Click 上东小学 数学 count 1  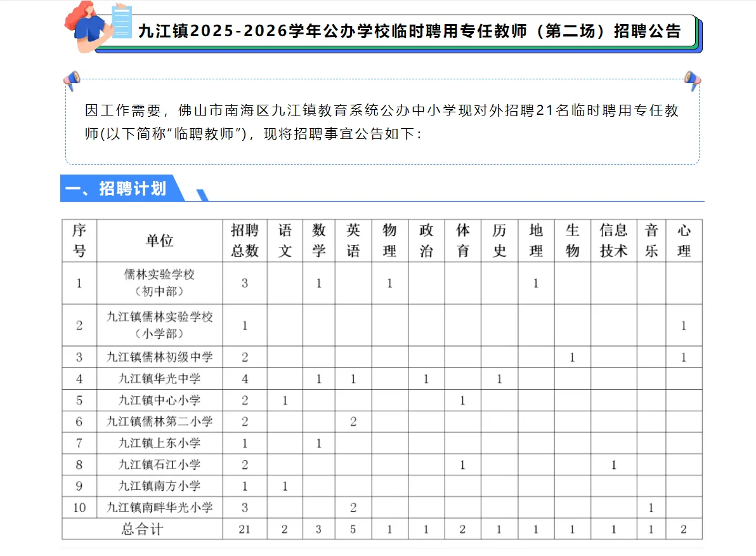click(318, 443)
